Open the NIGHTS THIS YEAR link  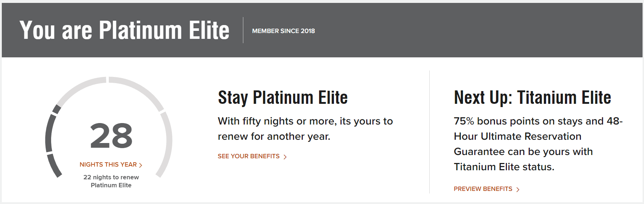click(108, 164)
